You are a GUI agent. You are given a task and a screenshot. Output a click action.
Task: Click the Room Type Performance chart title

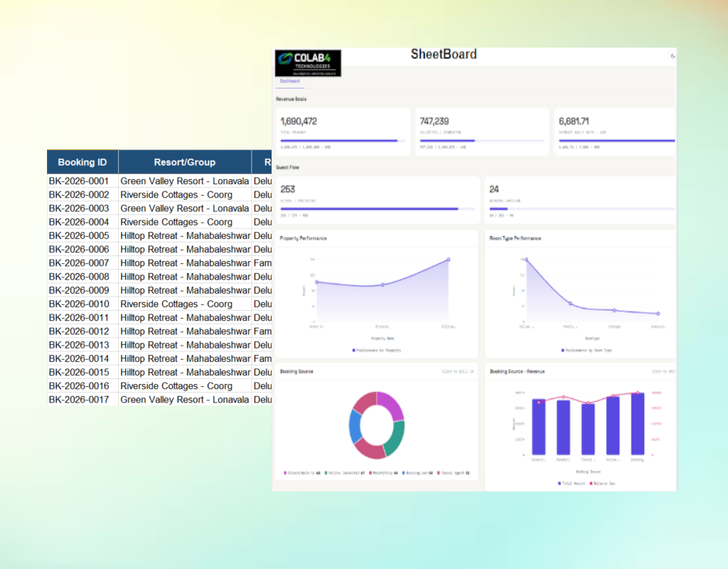point(515,238)
